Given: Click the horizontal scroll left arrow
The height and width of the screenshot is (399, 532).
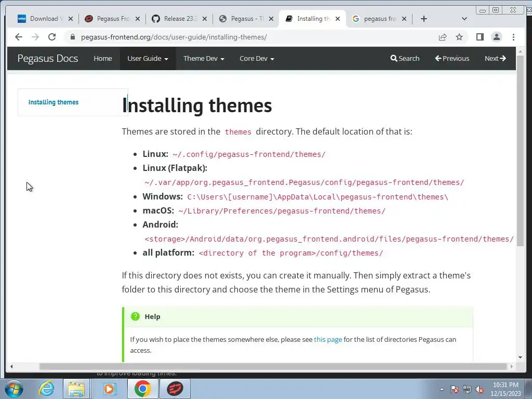Looking at the screenshot, I should click(11, 366).
